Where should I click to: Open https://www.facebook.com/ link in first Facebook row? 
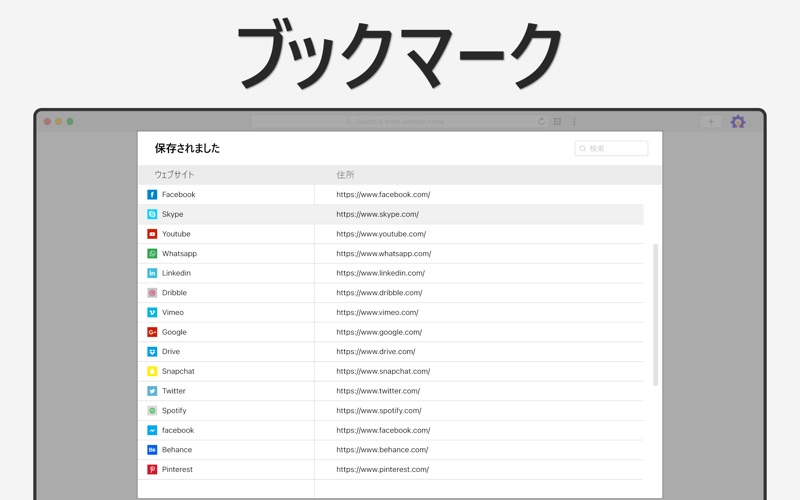pos(383,194)
